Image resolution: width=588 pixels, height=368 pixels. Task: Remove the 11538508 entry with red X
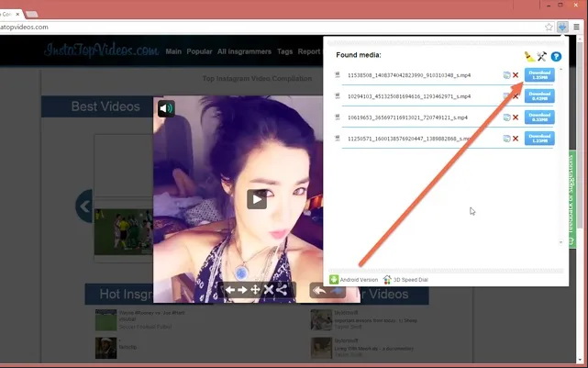tap(516, 75)
